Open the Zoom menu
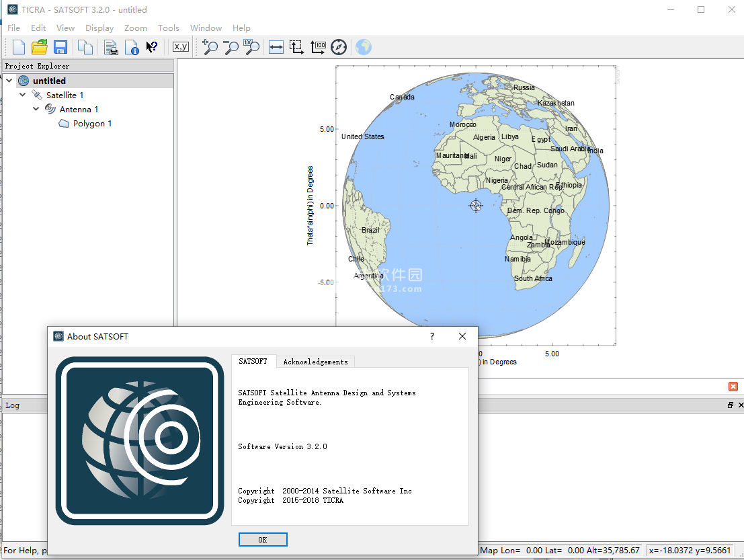744x560 pixels. click(136, 28)
